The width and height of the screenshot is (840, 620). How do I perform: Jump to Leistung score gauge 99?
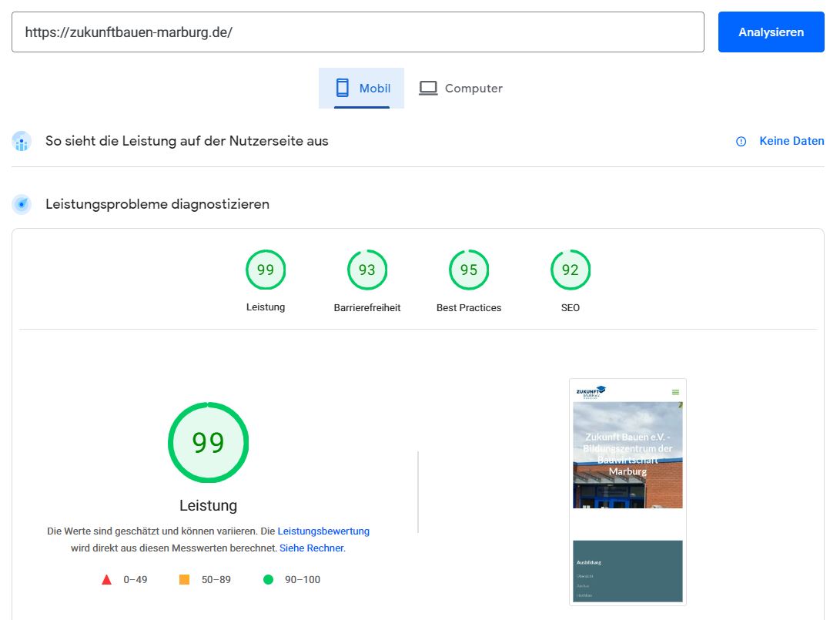266,270
